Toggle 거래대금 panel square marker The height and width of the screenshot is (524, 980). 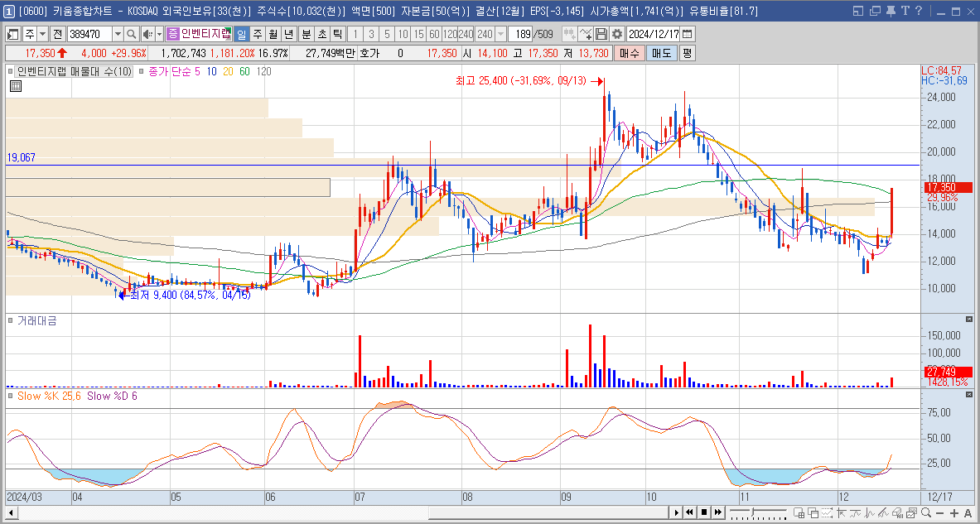(11, 321)
